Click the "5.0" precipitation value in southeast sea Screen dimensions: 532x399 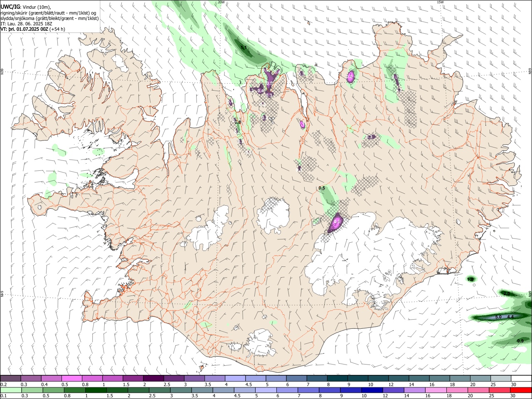tap(498, 317)
